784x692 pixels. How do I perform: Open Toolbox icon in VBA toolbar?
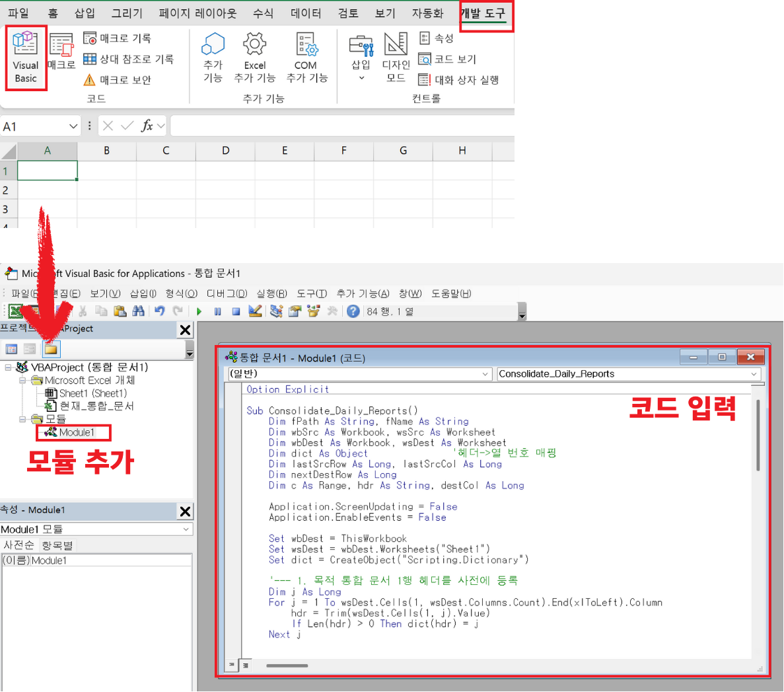click(x=332, y=312)
